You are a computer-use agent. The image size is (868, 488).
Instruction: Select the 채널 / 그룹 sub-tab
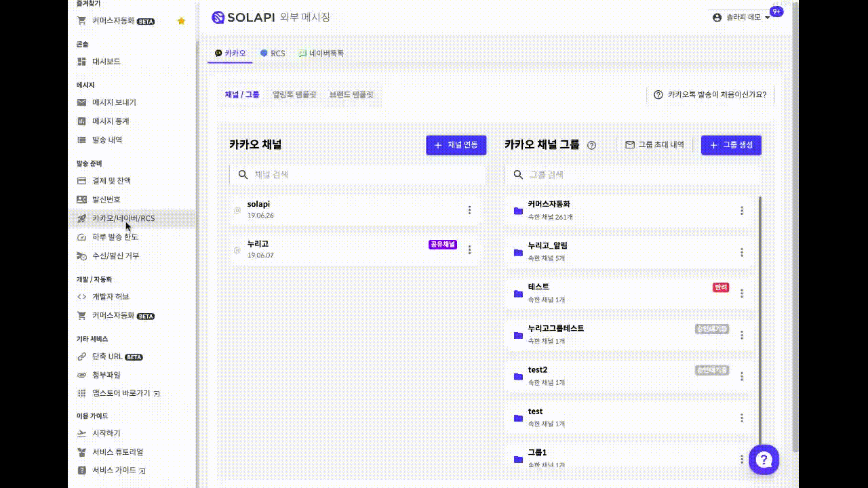[x=242, y=95]
